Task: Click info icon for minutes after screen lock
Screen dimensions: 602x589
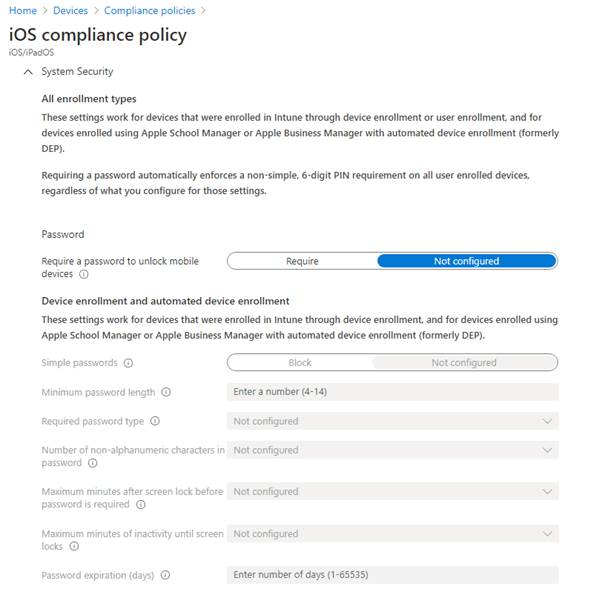Action: pyautogui.click(x=141, y=504)
